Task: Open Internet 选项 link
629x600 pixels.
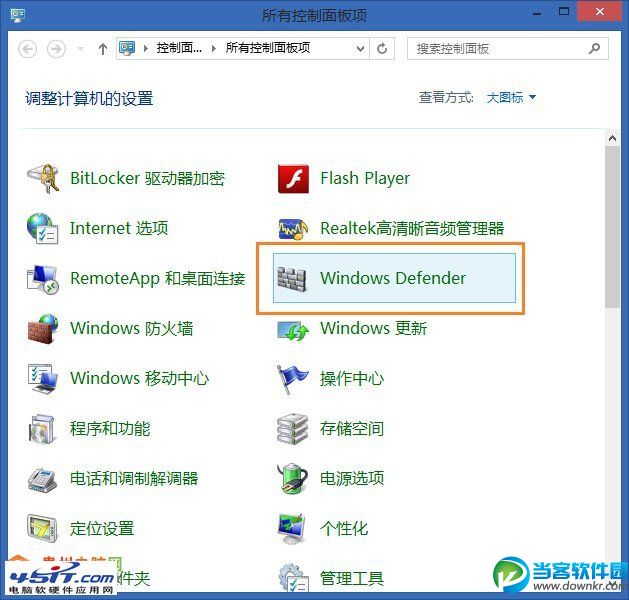Action: click(119, 228)
